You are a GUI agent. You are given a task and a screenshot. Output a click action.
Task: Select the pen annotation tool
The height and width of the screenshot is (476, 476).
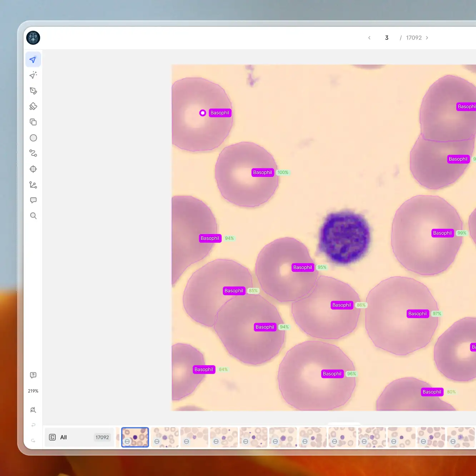[x=33, y=91]
